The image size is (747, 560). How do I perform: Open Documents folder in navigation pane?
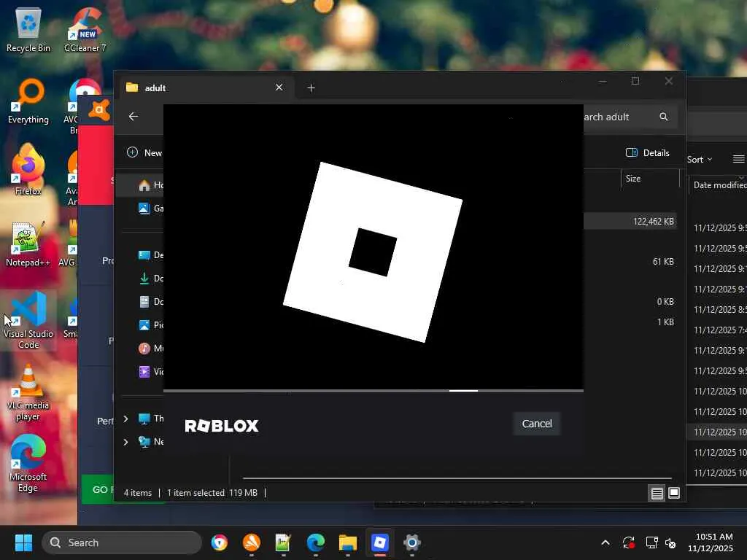(150, 301)
